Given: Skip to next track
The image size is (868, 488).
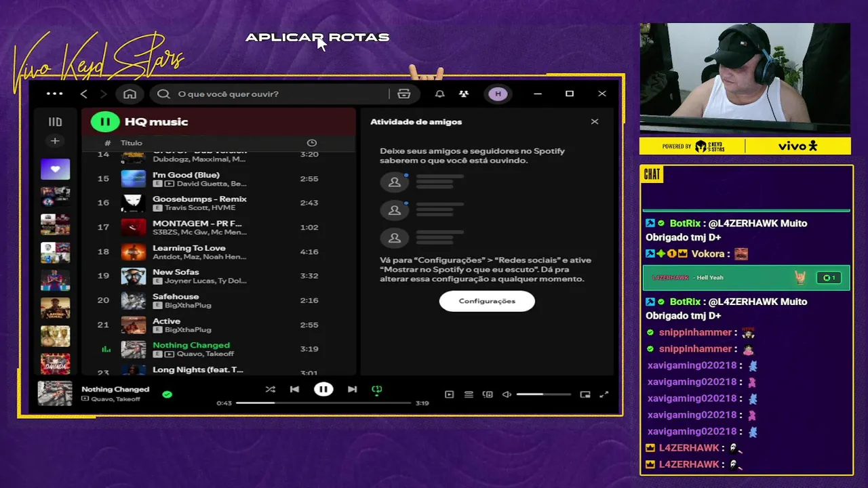Looking at the screenshot, I should point(352,389).
